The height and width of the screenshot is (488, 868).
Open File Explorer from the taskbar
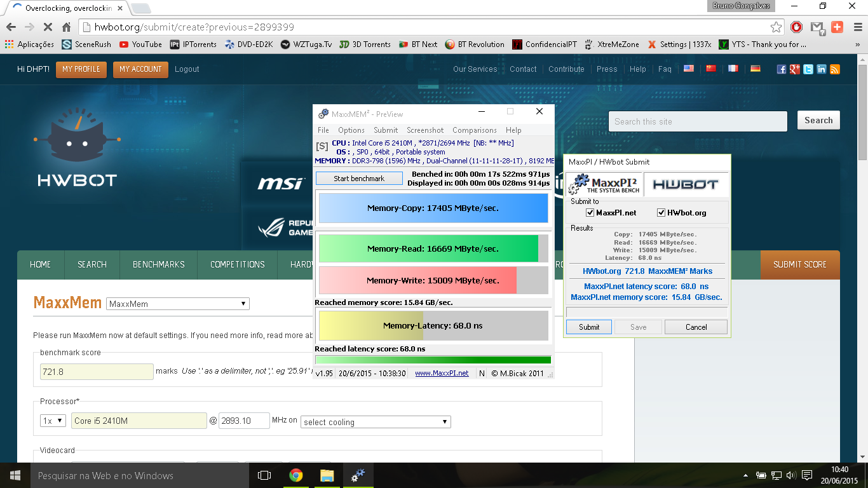coord(327,475)
